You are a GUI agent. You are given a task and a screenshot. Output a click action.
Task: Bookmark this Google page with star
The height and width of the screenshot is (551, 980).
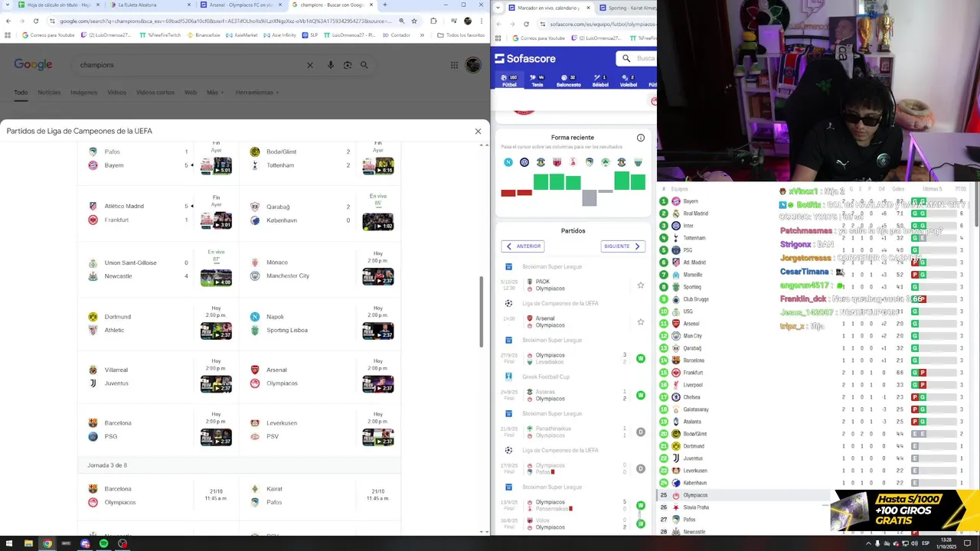pos(414,21)
